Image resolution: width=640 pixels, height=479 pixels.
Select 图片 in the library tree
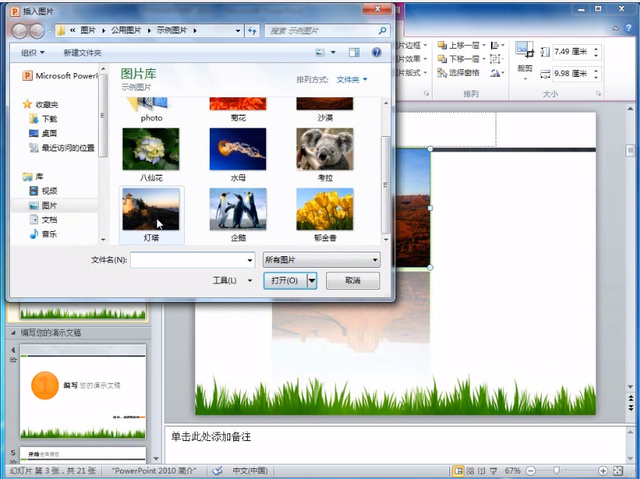(49, 205)
